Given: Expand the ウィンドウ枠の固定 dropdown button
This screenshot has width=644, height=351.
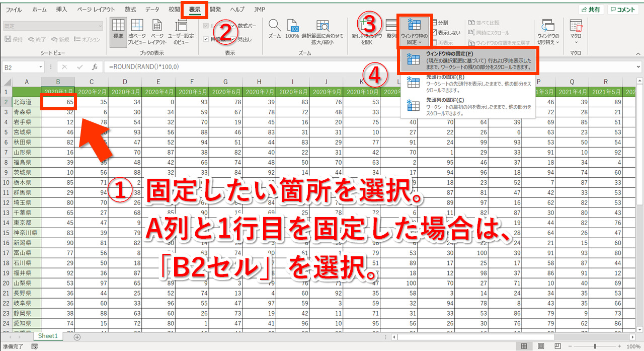Looking at the screenshot, I should pyautogui.click(x=415, y=31).
